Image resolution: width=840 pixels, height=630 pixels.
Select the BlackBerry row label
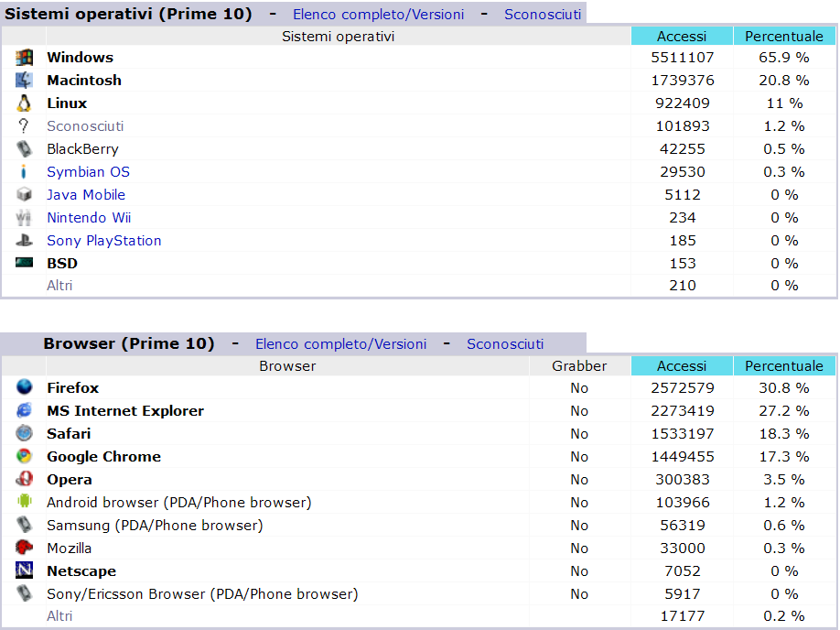tap(82, 149)
